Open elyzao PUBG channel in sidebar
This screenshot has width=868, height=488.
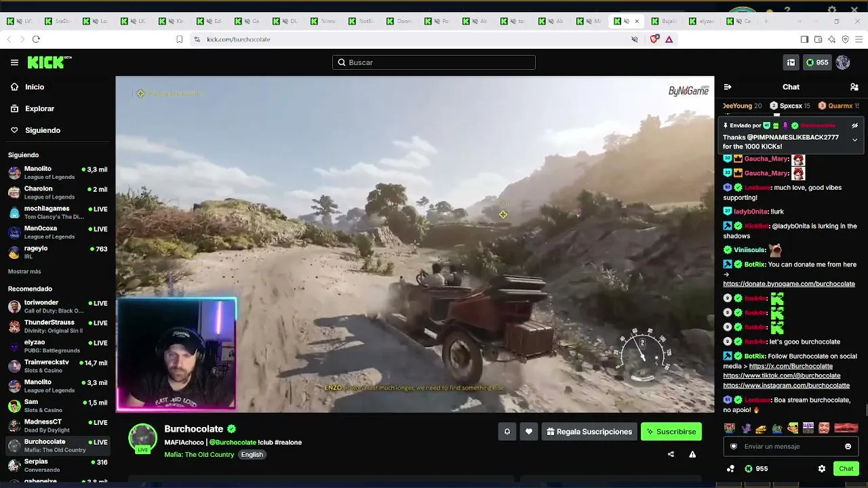[x=58, y=346]
